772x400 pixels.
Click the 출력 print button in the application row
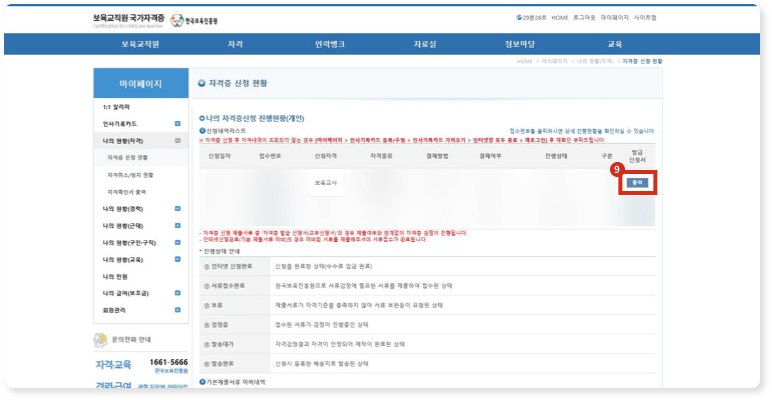637,183
